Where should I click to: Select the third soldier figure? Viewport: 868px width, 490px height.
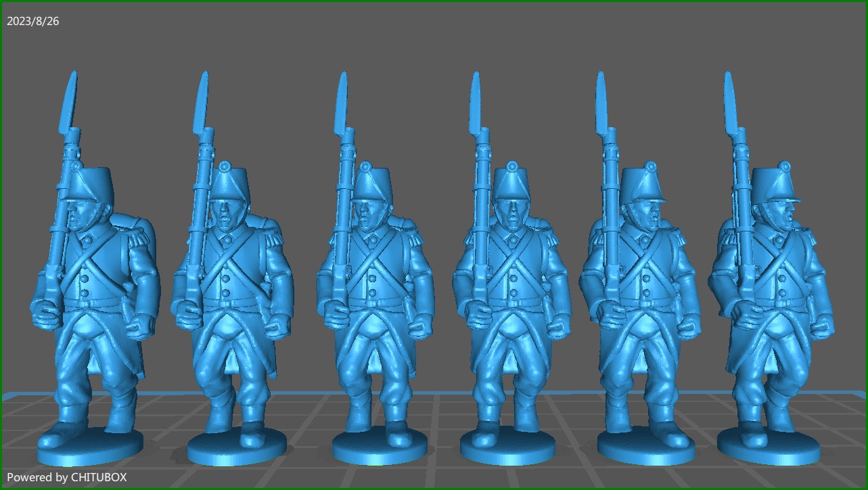[372, 284]
